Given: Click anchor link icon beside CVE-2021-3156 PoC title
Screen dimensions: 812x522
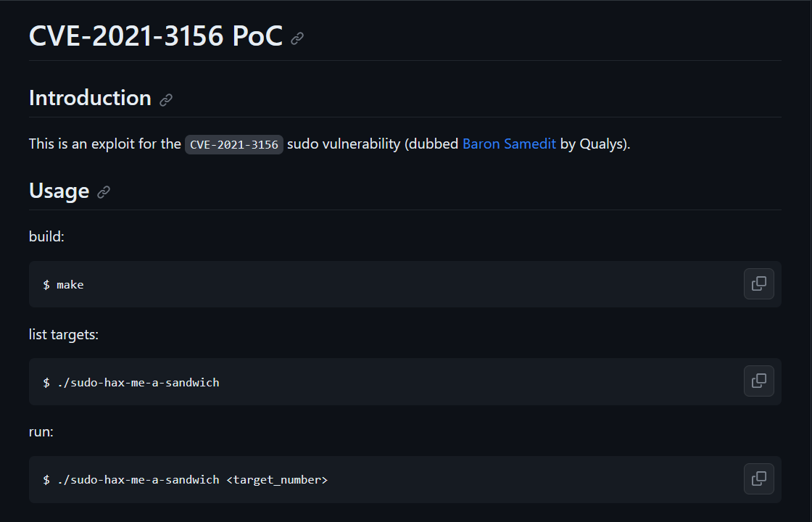Looking at the screenshot, I should tap(297, 38).
